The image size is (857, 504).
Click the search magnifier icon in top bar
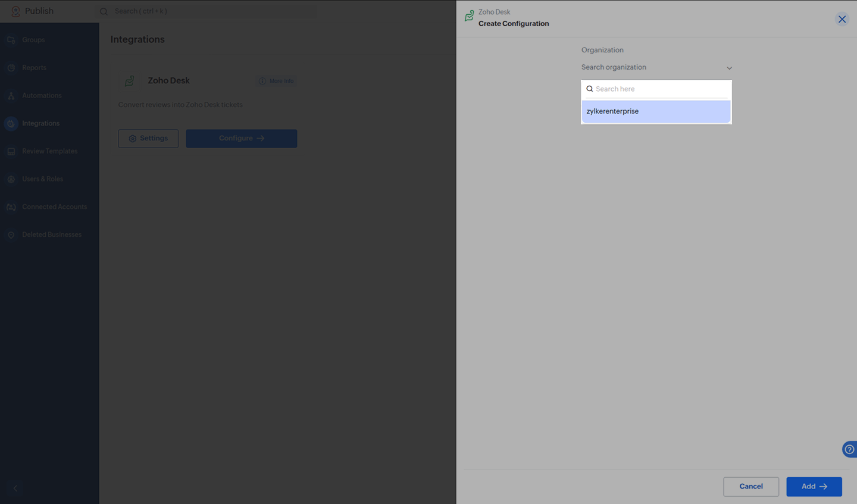(104, 11)
